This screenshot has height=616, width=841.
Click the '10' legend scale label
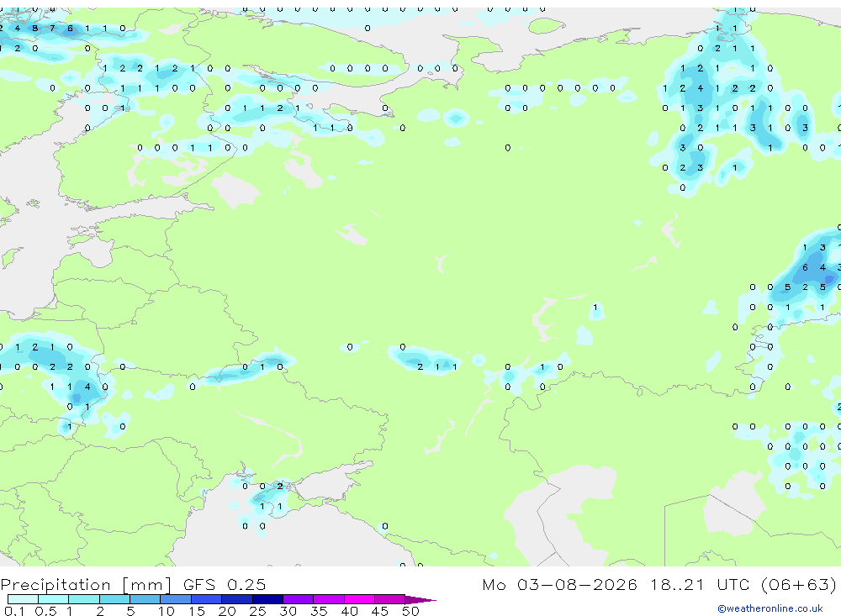[x=167, y=611]
